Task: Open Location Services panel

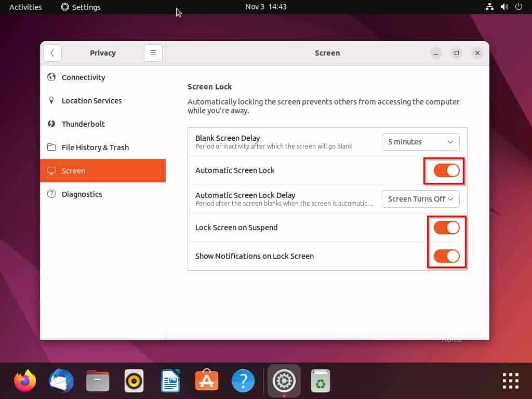Action: tap(103, 100)
